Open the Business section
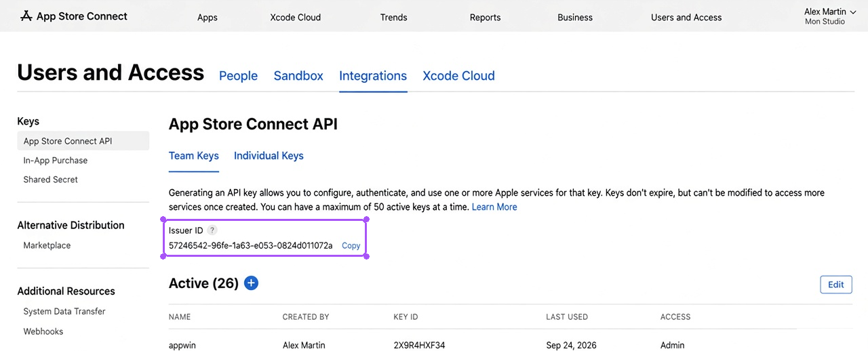868x351 pixels. (x=575, y=18)
